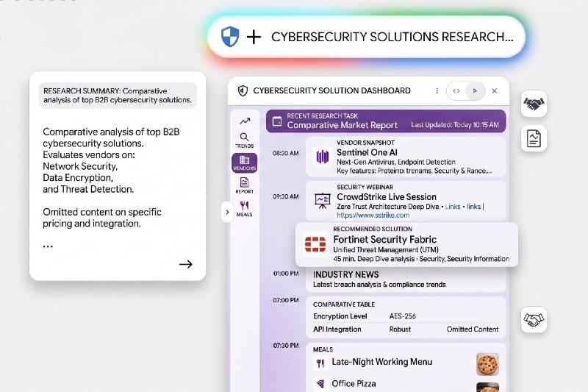
Task: Open the Report sidebar tab
Action: pos(245,185)
